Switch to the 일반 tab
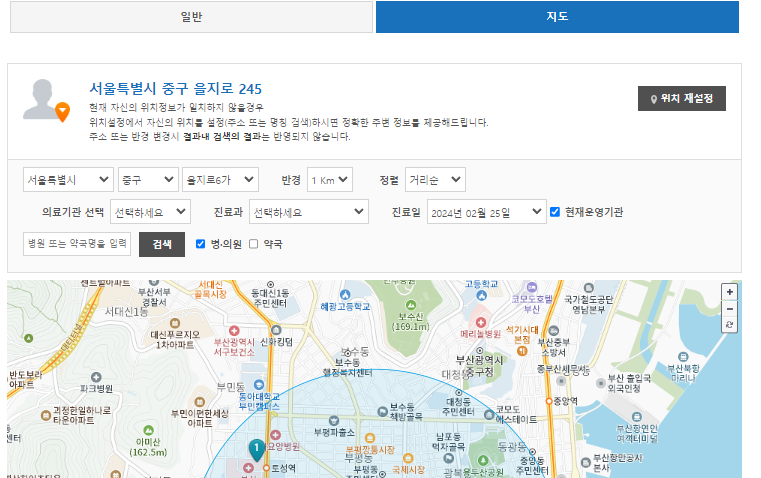 191,17
